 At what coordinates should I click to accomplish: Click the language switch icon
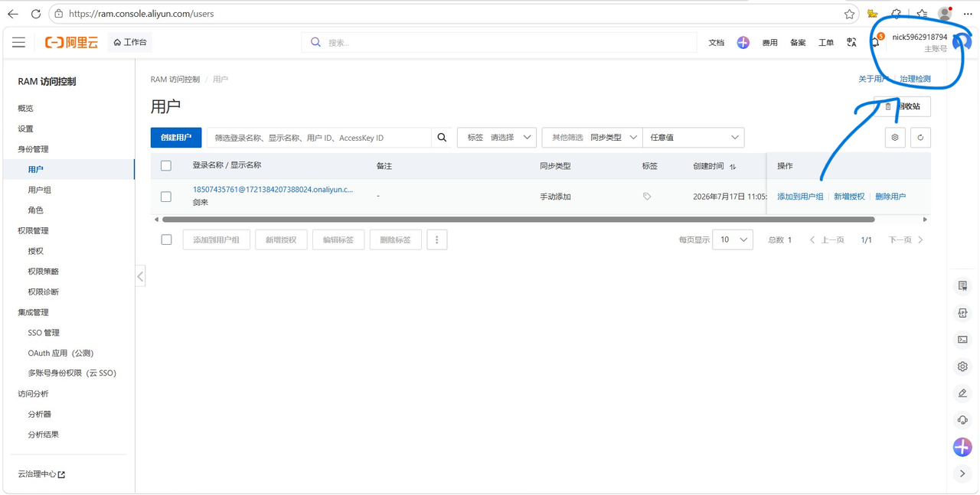point(851,43)
